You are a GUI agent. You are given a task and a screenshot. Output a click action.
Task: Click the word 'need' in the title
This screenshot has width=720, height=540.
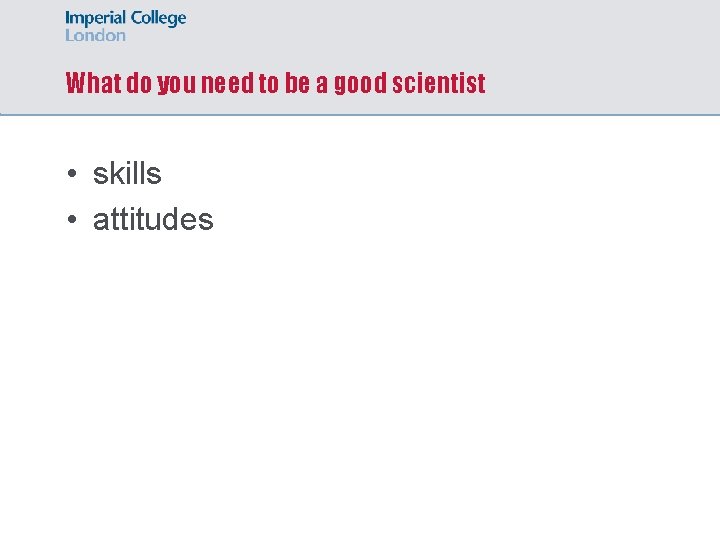pyautogui.click(x=227, y=83)
